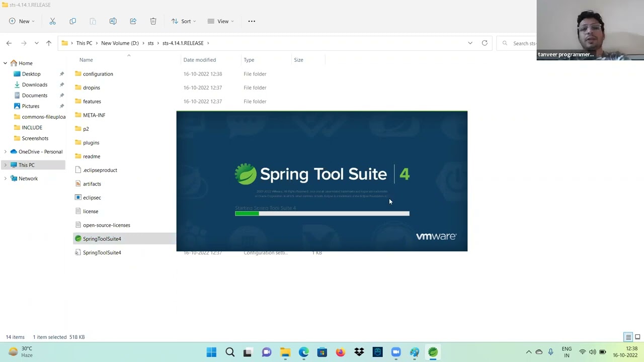Go up one folder level arrow
Viewport: 644px width, 362px height.
49,43
